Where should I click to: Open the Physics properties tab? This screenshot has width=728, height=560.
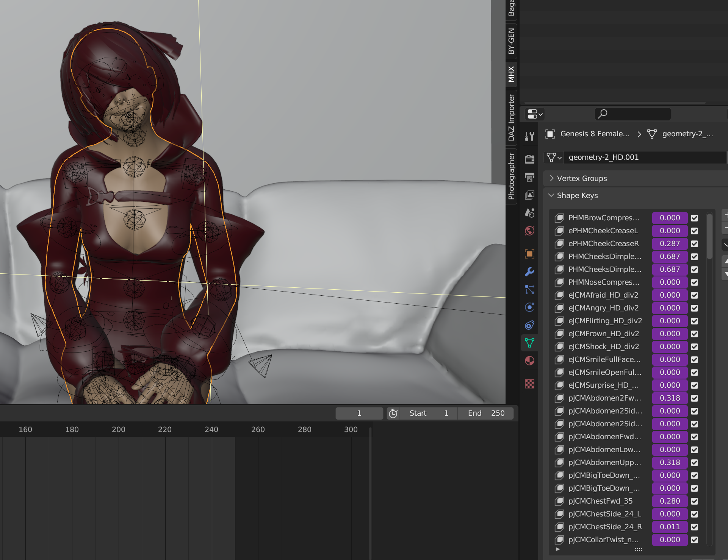click(529, 307)
